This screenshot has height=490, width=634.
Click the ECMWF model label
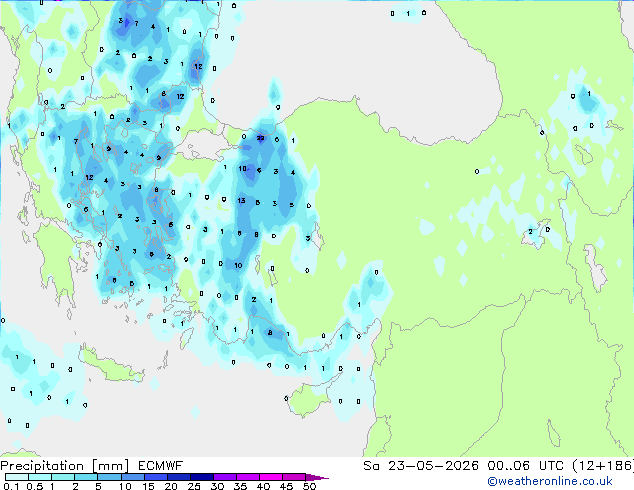(161, 466)
